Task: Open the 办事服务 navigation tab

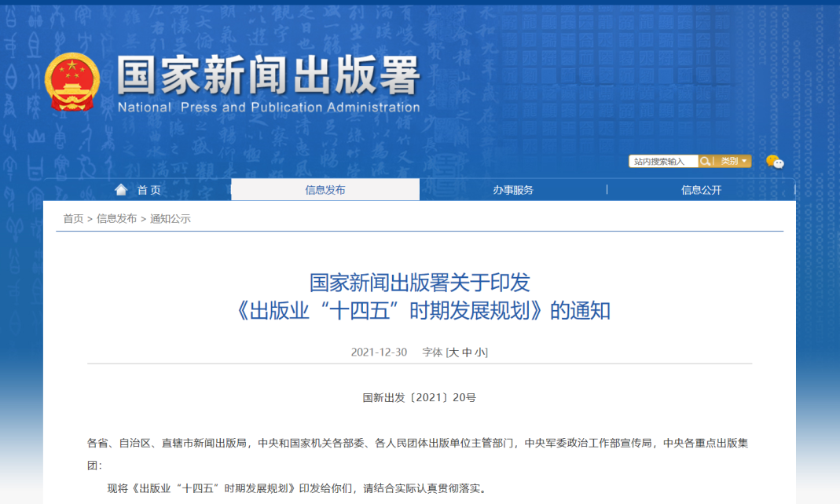Action: tap(513, 189)
